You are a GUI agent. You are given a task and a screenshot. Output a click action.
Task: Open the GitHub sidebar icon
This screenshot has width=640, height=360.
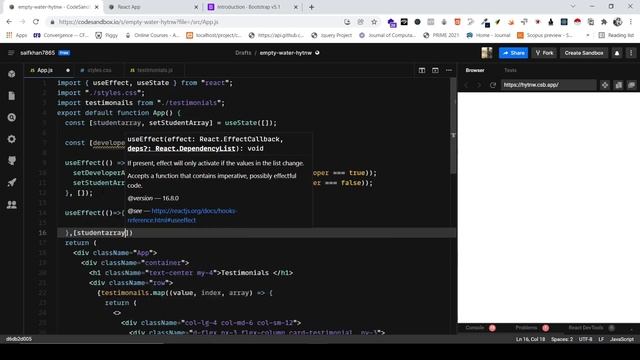pyautogui.click(x=12, y=161)
